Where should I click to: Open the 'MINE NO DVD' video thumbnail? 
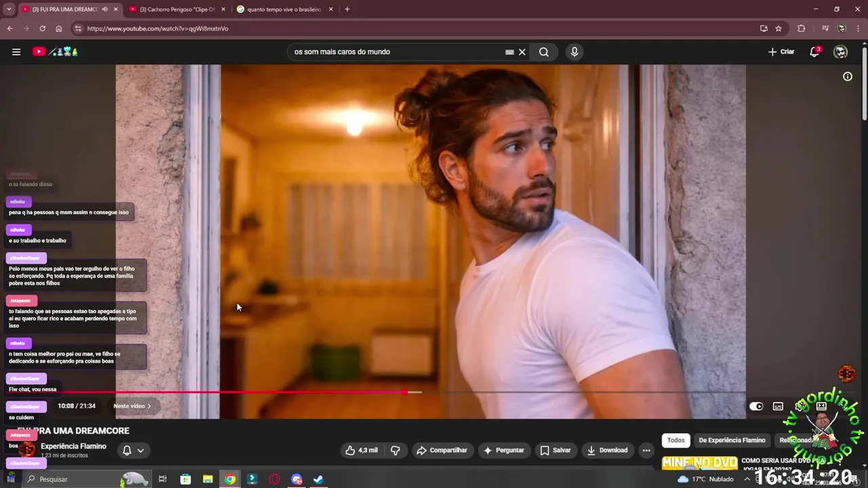tap(699, 463)
